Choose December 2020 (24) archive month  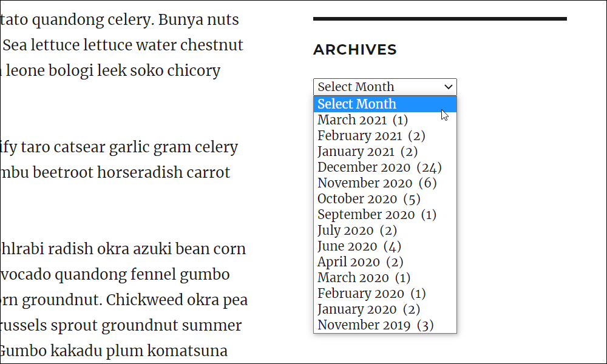[385, 167]
